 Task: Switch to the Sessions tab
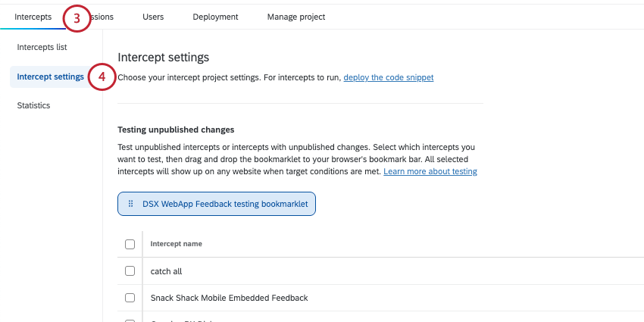coord(103,17)
